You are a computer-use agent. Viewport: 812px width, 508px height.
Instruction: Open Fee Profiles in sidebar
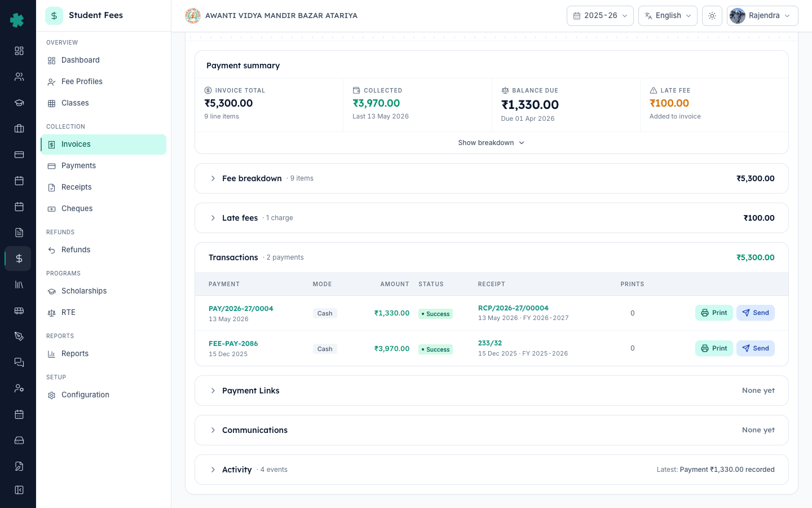[103, 82]
